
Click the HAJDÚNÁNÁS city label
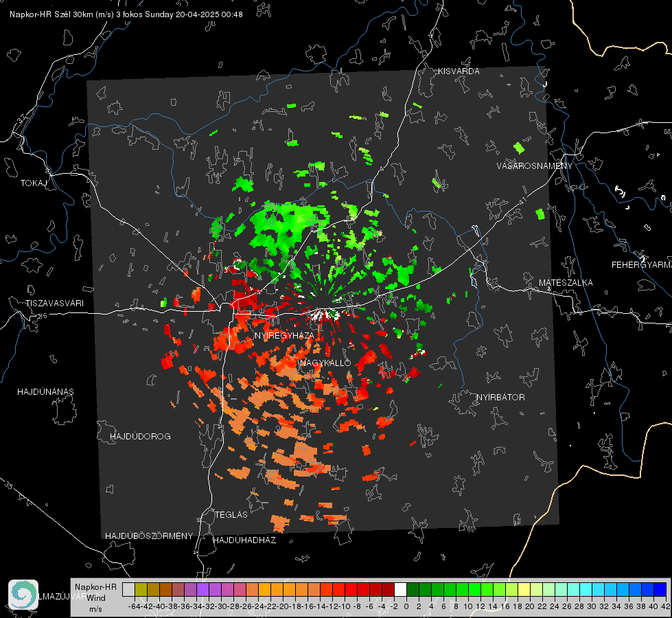(45, 392)
